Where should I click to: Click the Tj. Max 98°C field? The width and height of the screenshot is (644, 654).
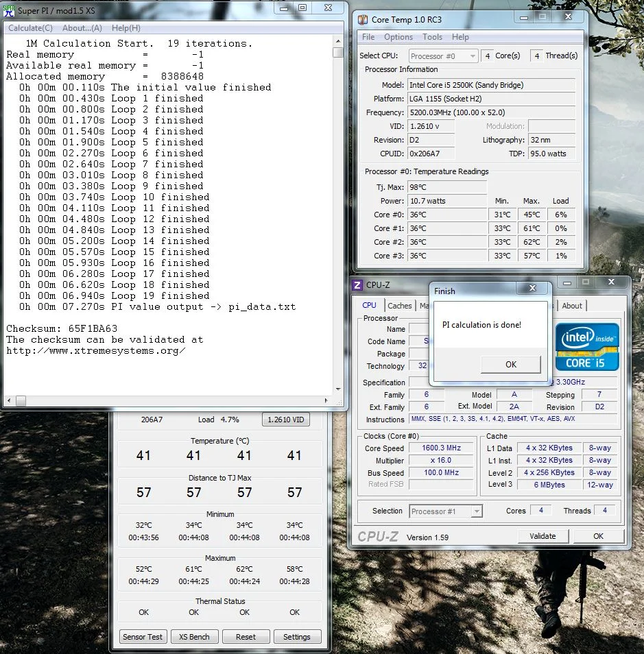[x=447, y=187]
